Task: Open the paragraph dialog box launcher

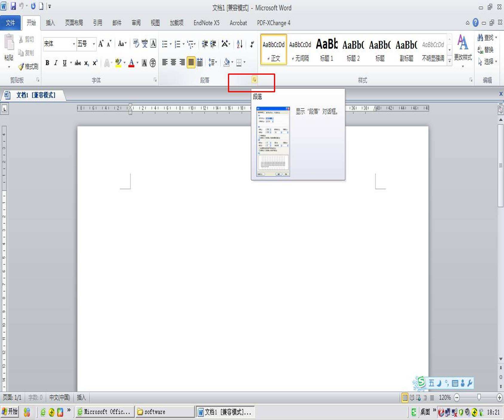Action: tap(254, 80)
